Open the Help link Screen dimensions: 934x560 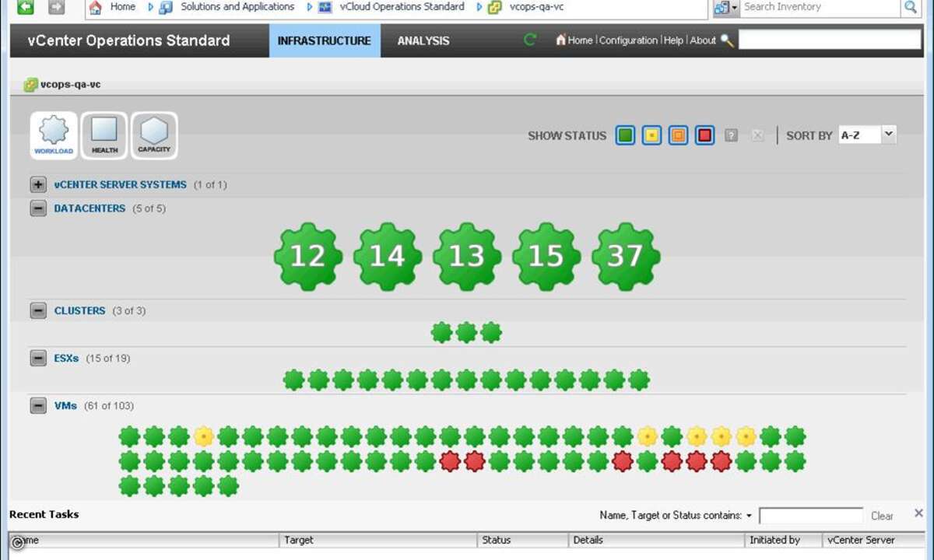coord(673,40)
